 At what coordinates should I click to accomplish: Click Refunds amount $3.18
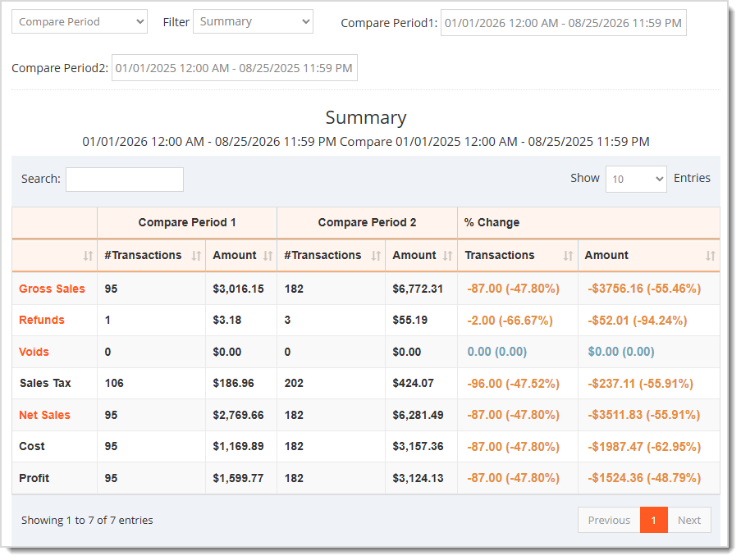pos(226,320)
